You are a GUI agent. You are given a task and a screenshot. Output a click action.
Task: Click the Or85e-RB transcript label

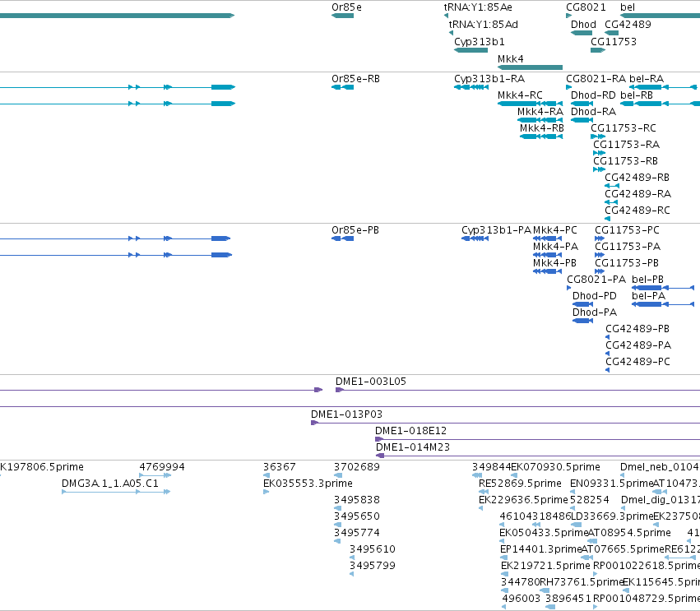[355, 79]
